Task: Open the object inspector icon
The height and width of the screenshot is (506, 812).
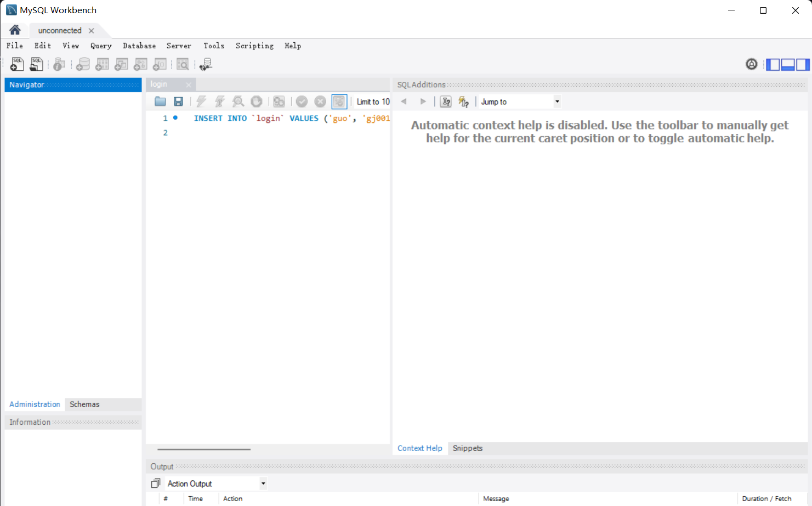Action: tap(59, 64)
